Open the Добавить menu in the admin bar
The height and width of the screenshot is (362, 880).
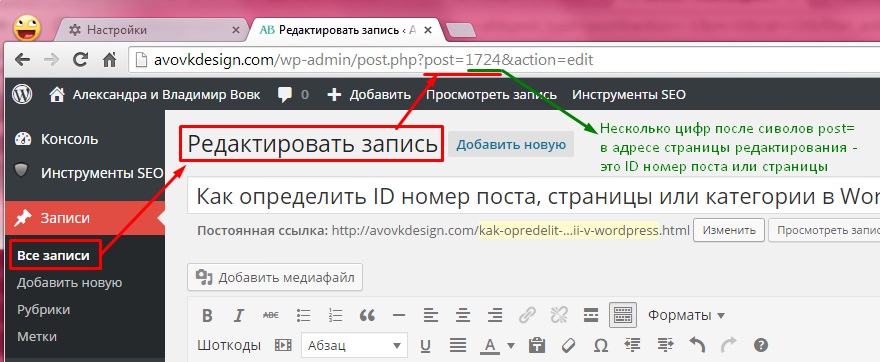tap(369, 95)
